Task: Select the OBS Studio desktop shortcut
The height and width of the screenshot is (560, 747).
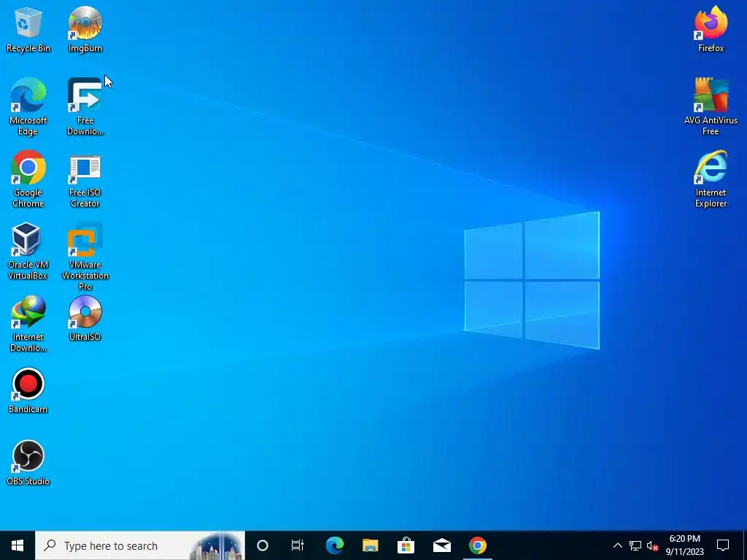Action: [28, 463]
